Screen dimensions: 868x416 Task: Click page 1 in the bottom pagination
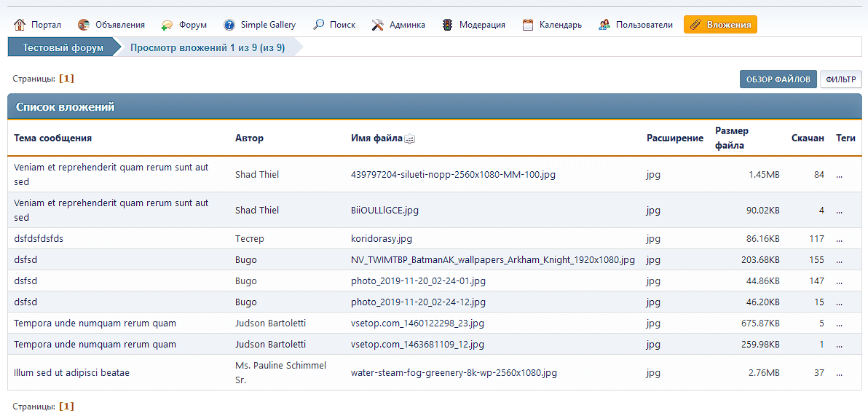(x=66, y=406)
